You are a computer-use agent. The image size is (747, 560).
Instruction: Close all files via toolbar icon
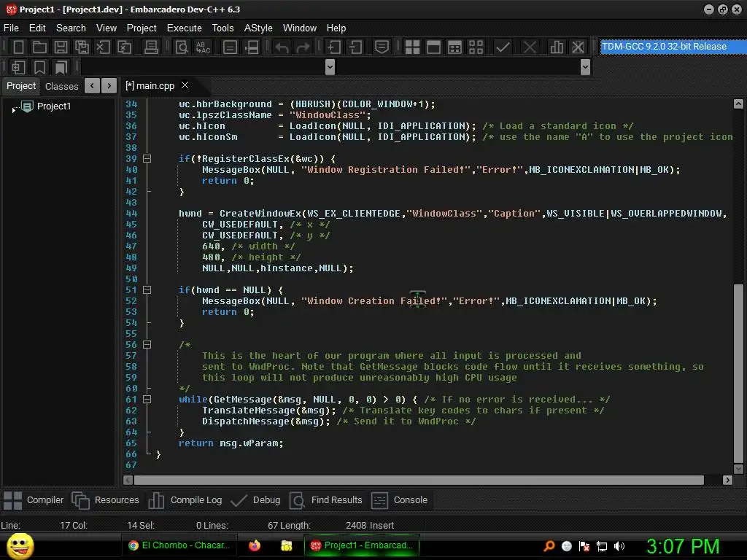(x=124, y=47)
